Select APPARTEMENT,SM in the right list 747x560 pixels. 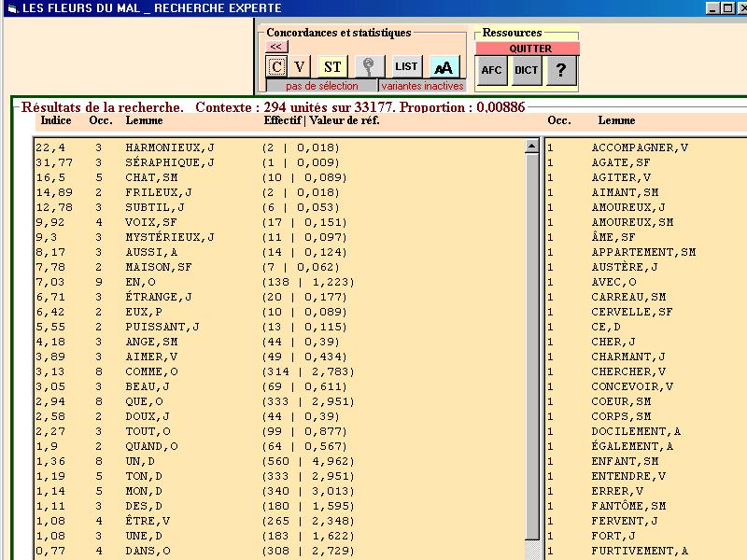[x=646, y=252]
